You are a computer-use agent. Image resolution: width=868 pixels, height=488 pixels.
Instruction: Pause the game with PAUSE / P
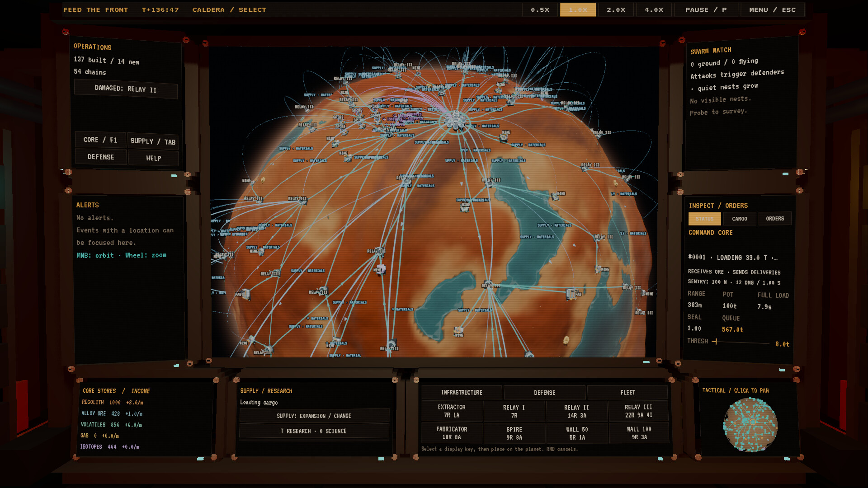pyautogui.click(x=706, y=9)
